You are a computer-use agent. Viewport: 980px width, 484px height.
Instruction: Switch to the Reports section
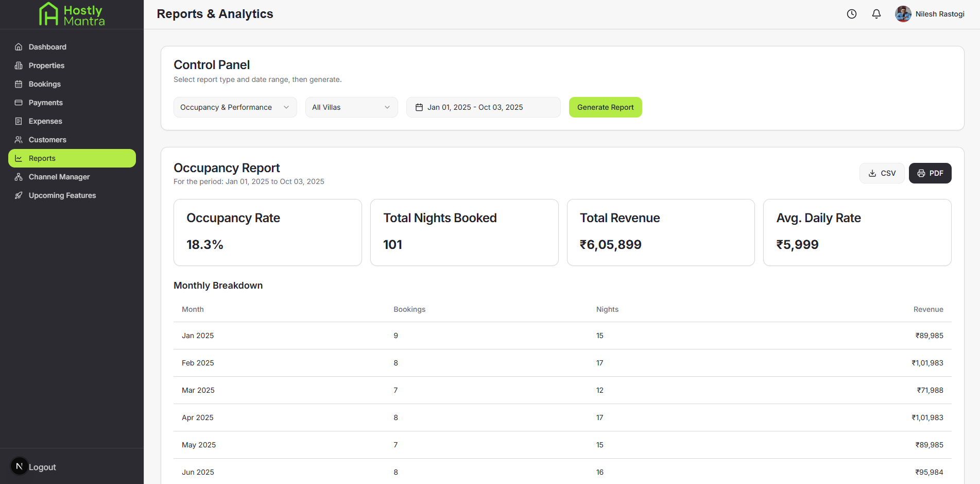point(72,158)
